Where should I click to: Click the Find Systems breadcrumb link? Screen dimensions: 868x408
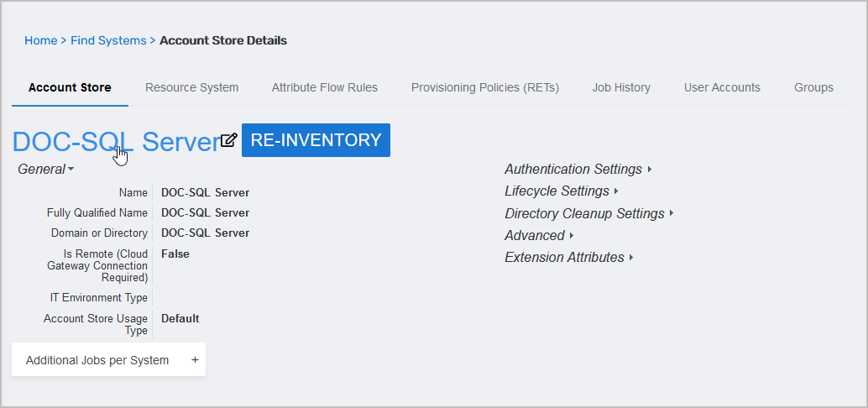coord(108,40)
